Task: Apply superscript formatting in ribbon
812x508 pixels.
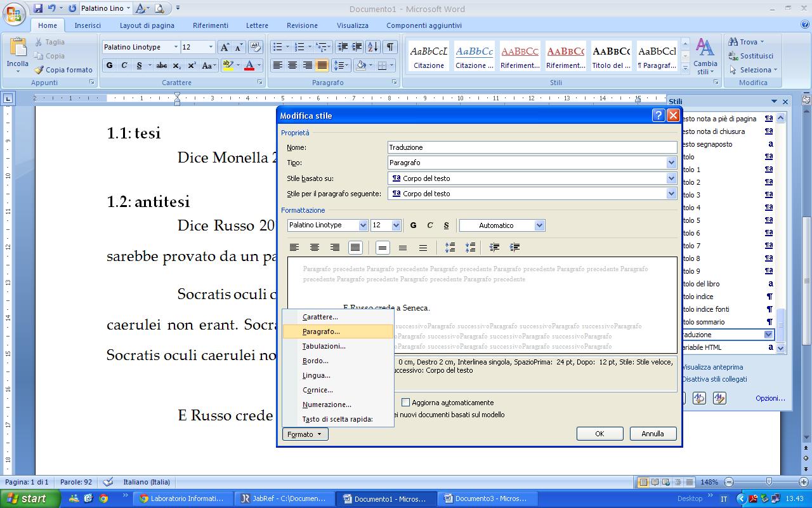Action: pyautogui.click(x=192, y=65)
